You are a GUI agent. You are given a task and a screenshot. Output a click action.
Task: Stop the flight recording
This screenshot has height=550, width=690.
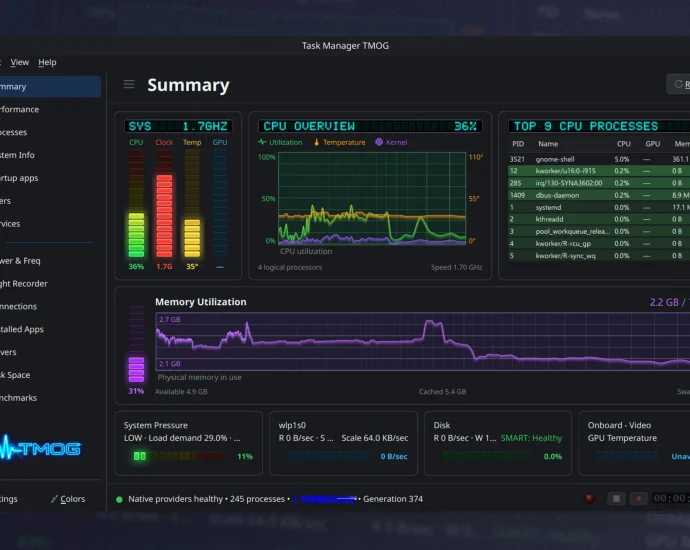tap(617, 499)
